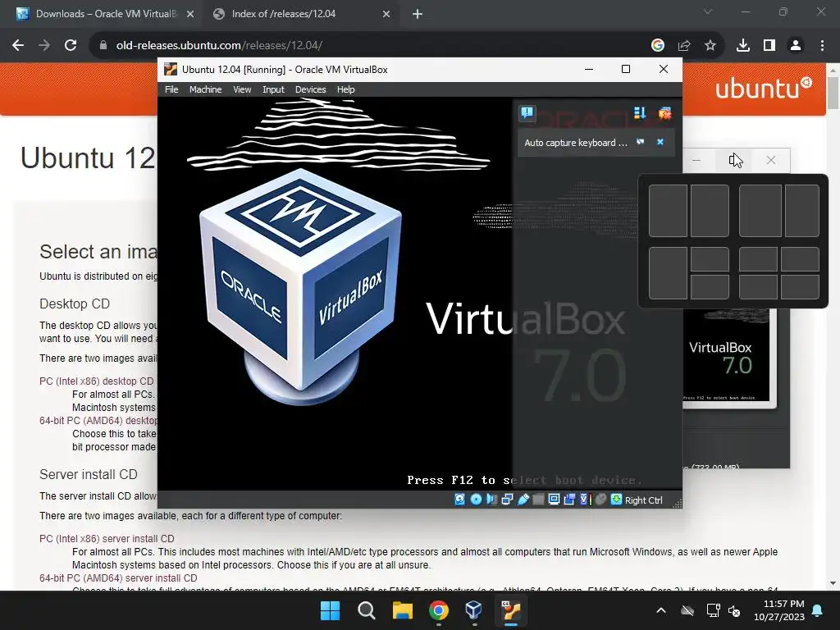Choose the wide-left two-column snap layout
Image resolution: width=840 pixels, height=630 pixels.
tap(779, 211)
